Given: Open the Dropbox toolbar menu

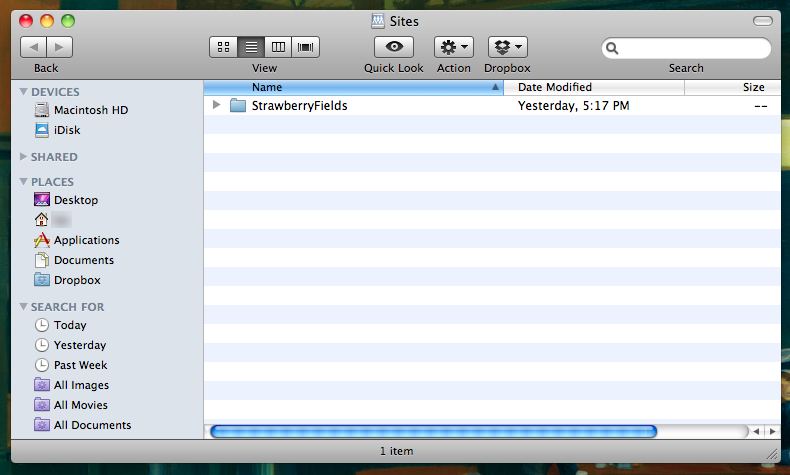Looking at the screenshot, I should [508, 47].
